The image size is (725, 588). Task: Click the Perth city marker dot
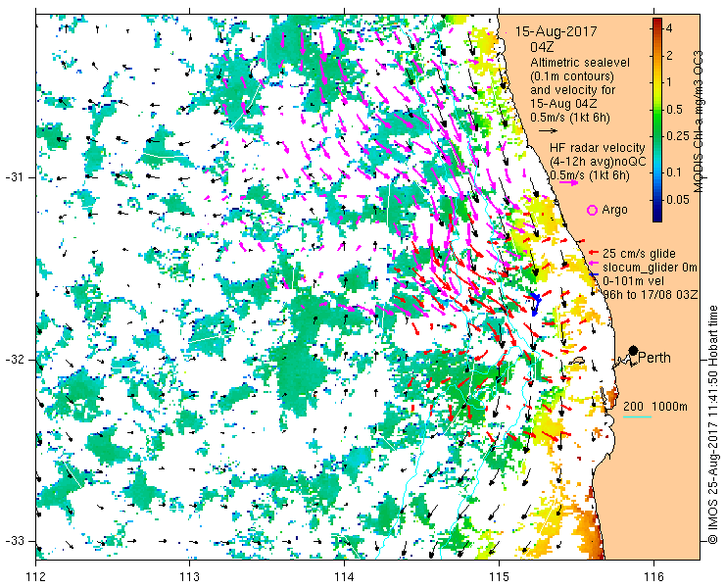(x=634, y=350)
